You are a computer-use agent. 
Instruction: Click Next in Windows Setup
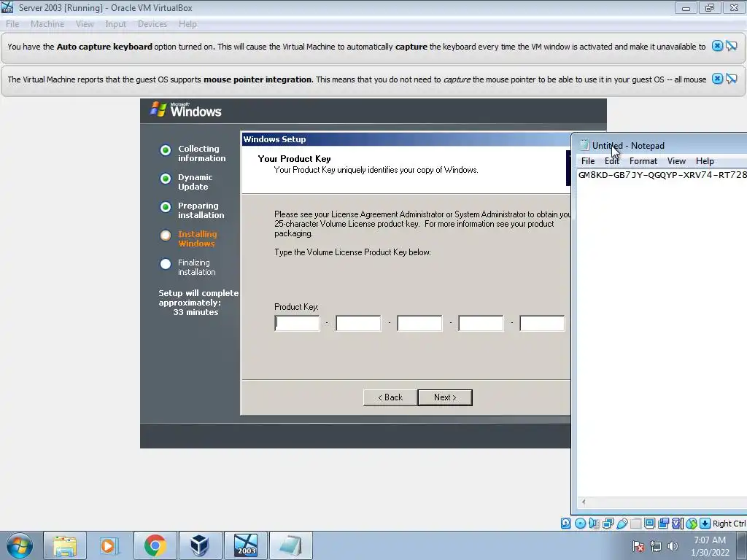[445, 397]
